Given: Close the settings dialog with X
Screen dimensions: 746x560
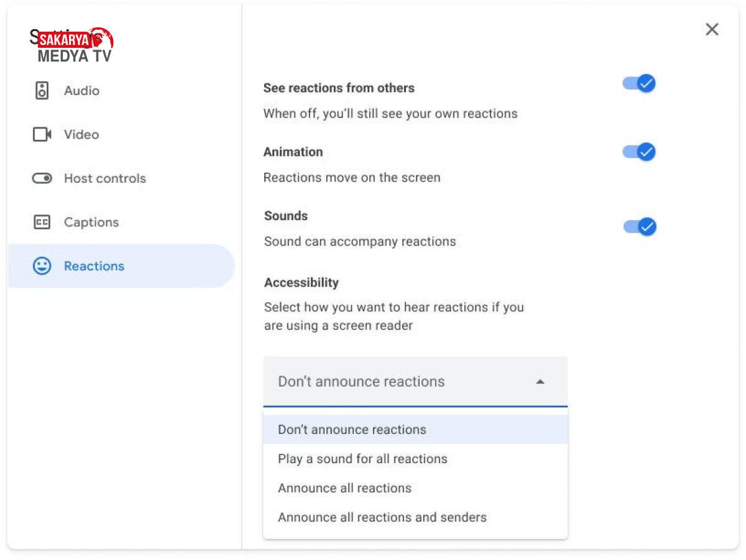Looking at the screenshot, I should [x=712, y=29].
